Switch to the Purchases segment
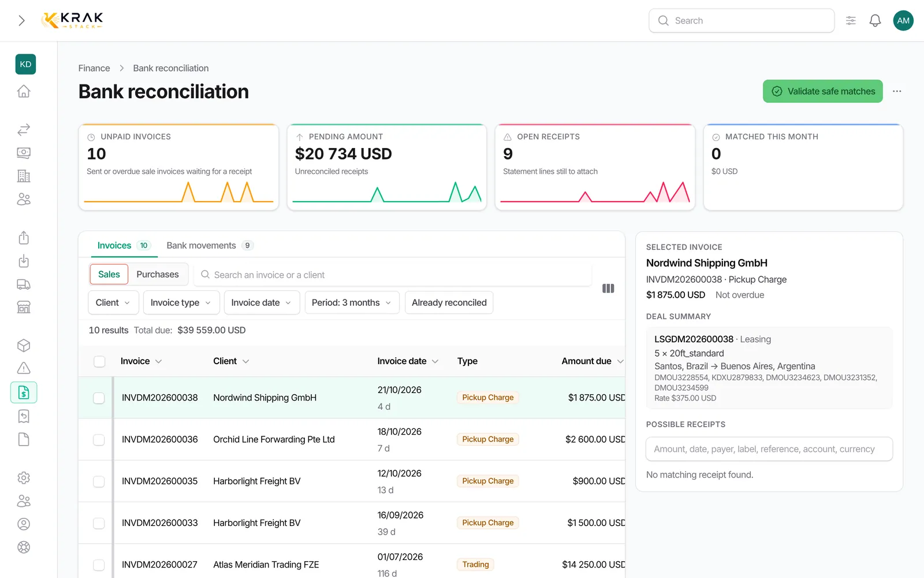 pyautogui.click(x=158, y=275)
